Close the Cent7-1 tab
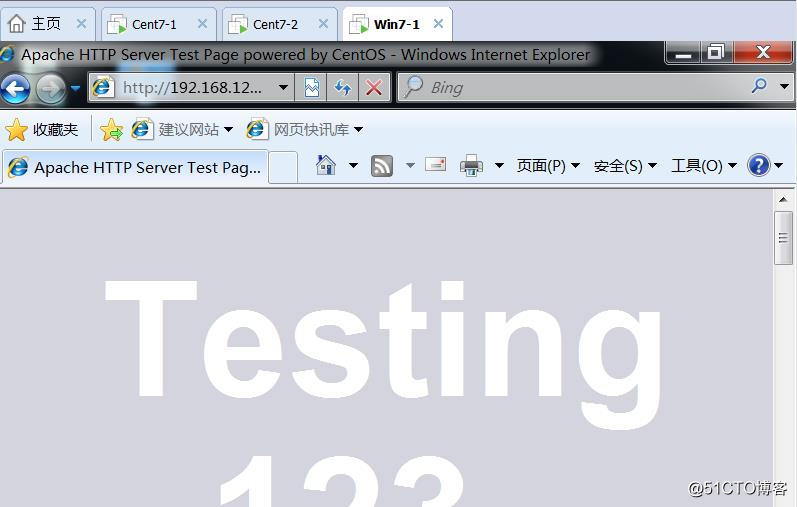 click(x=202, y=24)
